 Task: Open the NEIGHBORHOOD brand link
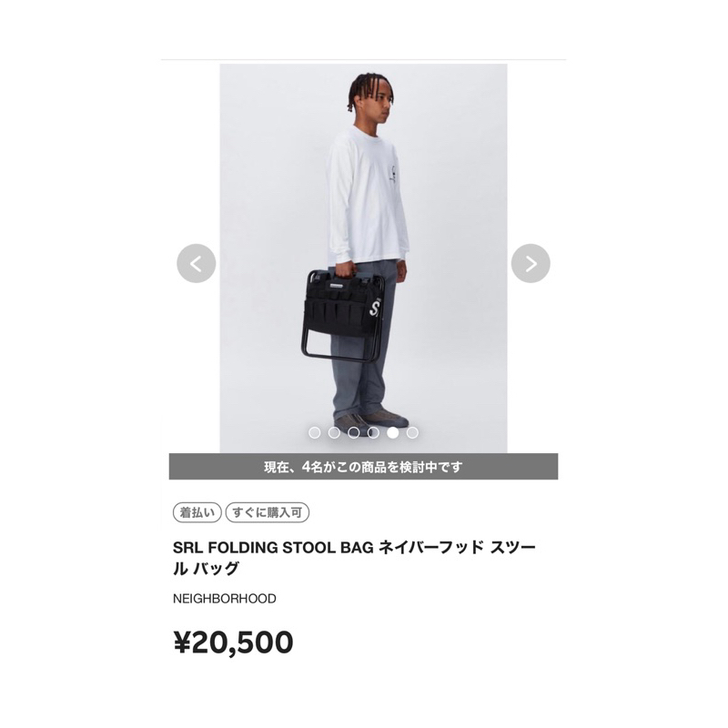click(224, 599)
